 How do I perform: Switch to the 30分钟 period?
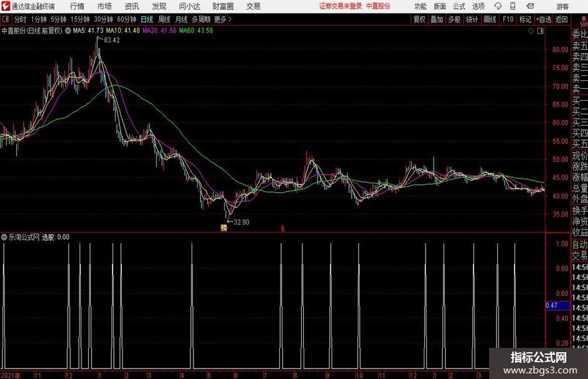click(x=103, y=19)
